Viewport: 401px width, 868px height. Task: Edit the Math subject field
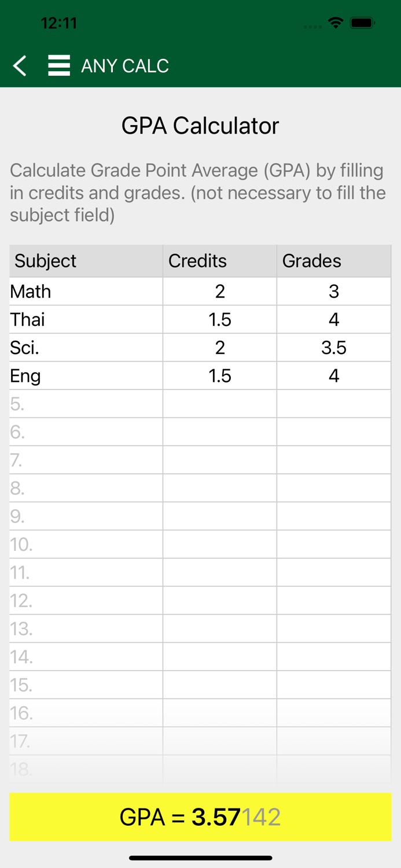coord(81,291)
